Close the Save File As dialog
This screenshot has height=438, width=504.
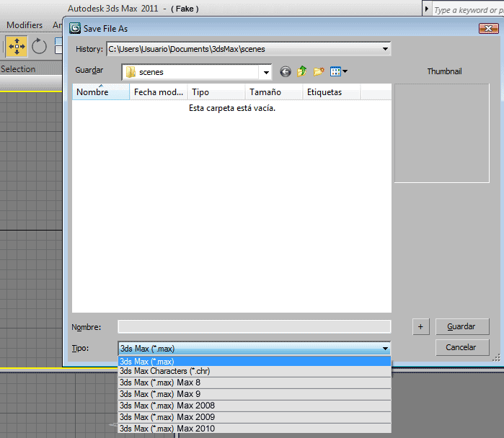coord(489,29)
